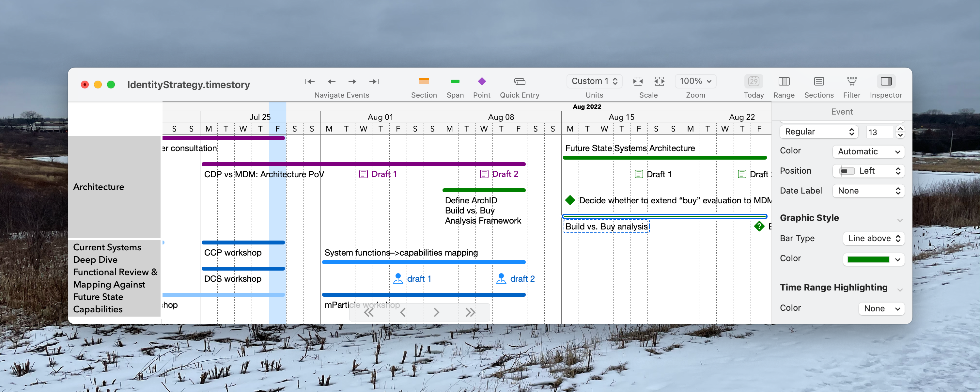Open the Zoom percentage dropdown
Screen dimensions: 980x392
[x=695, y=81]
